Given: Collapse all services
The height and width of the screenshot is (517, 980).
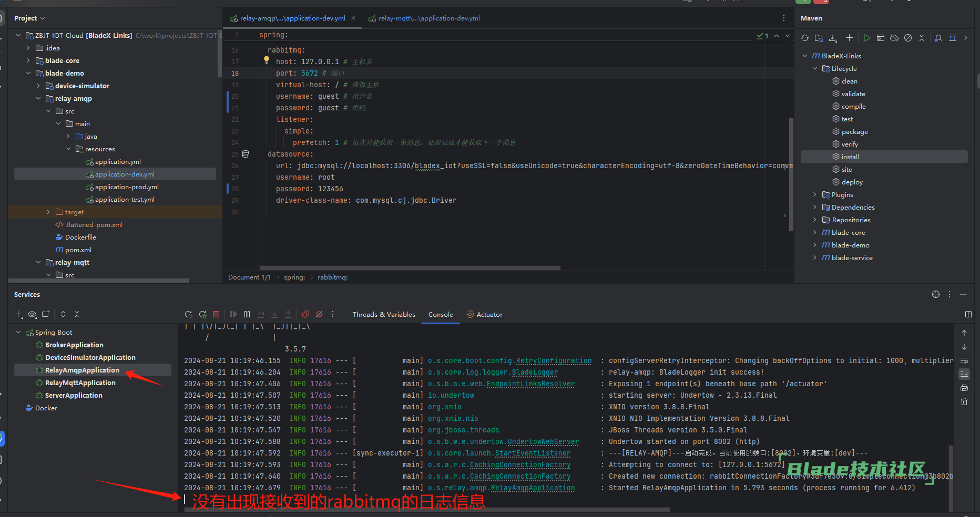Looking at the screenshot, I should coord(77,314).
